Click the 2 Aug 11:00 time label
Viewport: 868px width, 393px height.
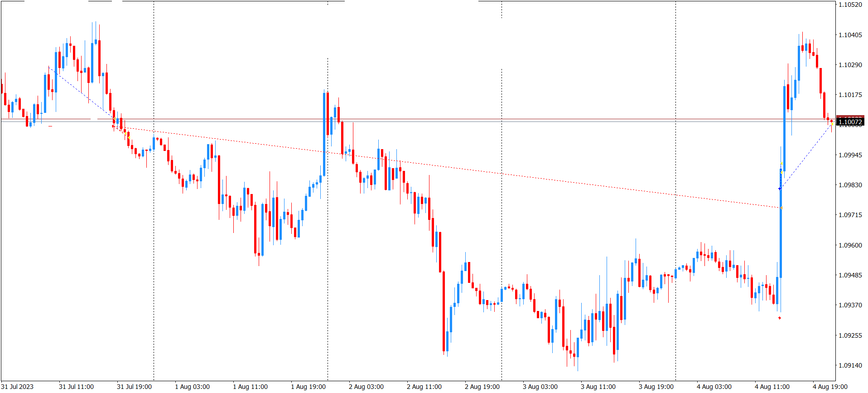(x=424, y=387)
